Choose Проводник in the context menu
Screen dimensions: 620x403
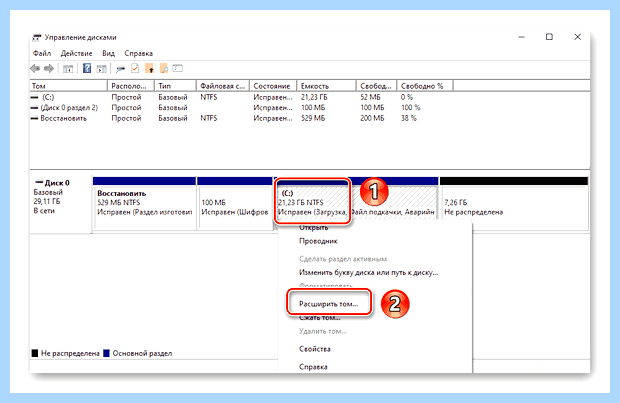(318, 241)
